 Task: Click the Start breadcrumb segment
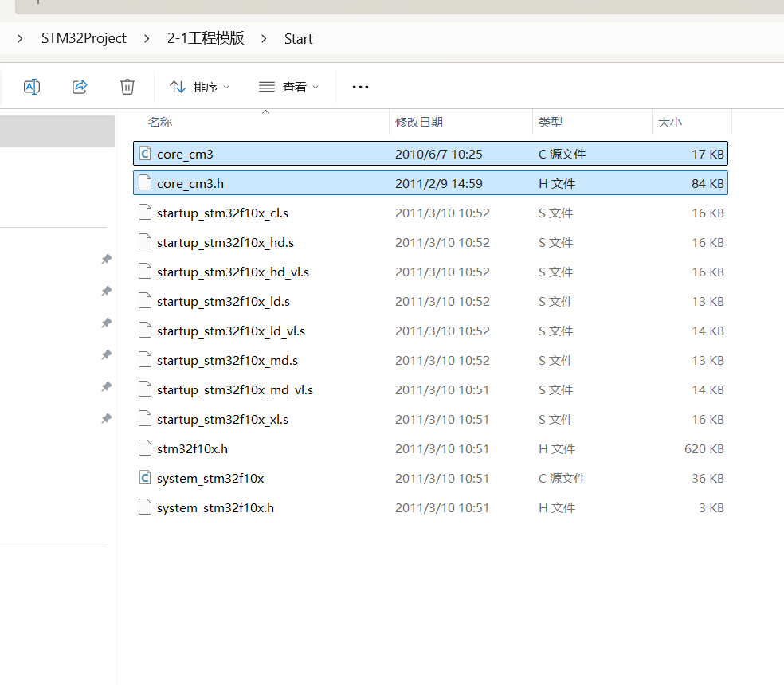299,38
